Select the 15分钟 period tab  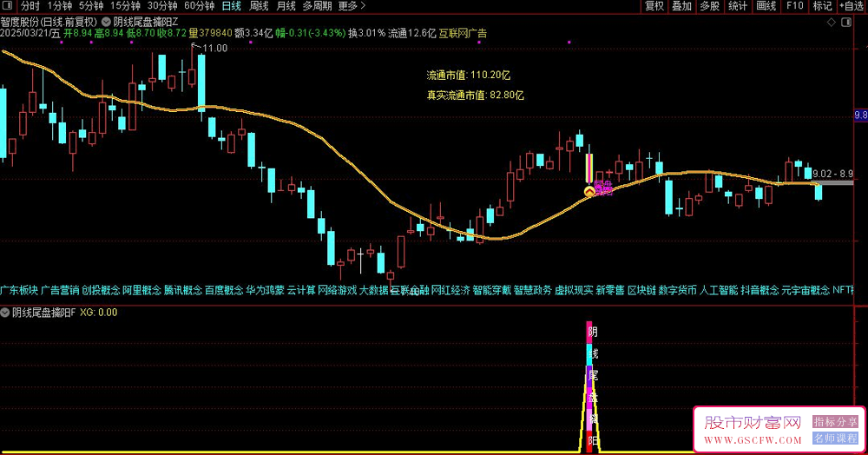pyautogui.click(x=126, y=6)
